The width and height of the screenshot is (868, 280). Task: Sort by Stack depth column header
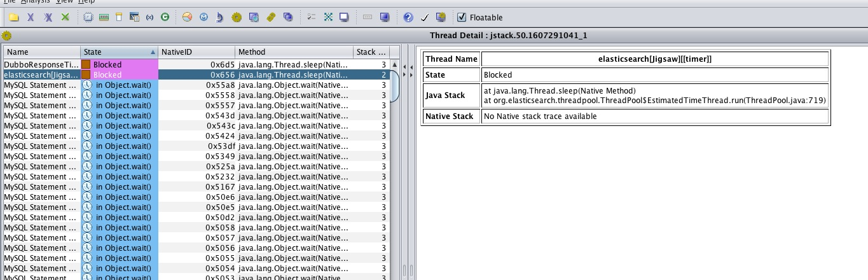[x=371, y=52]
